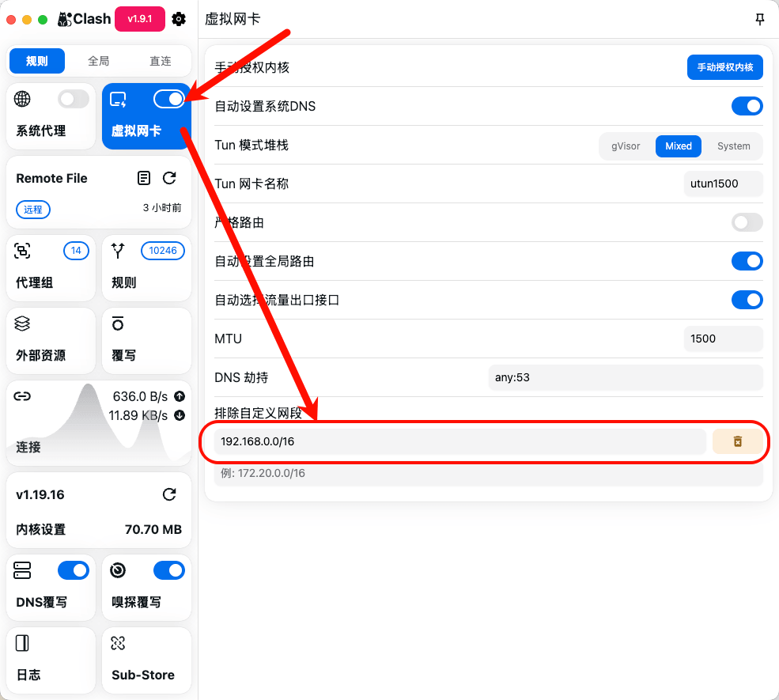Click the MTU field showing 1500
The height and width of the screenshot is (700, 779).
tap(723, 339)
